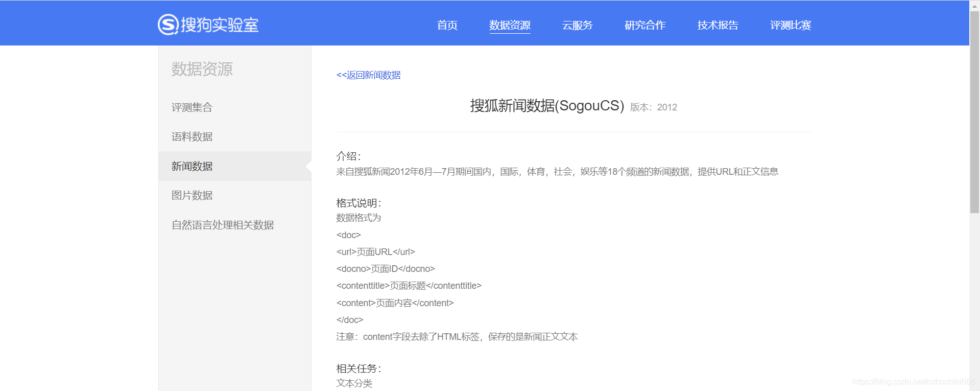
Task: Open the 云服务 nav item
Action: tap(578, 25)
